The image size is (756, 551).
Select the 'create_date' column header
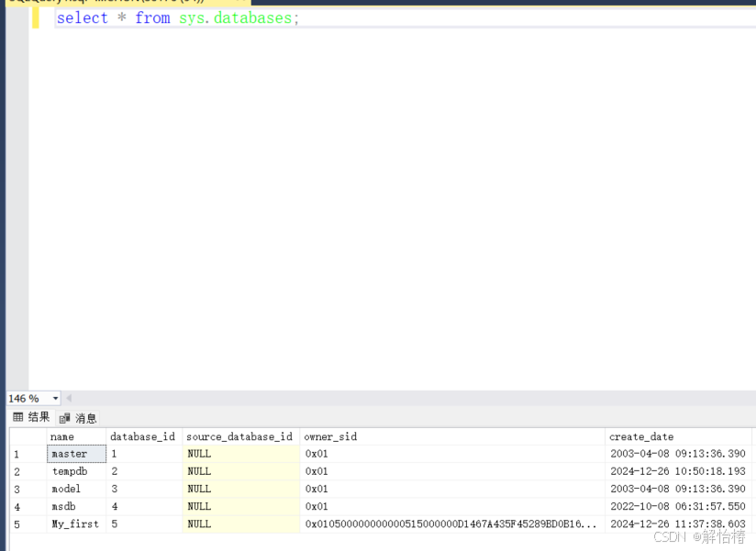click(x=678, y=436)
